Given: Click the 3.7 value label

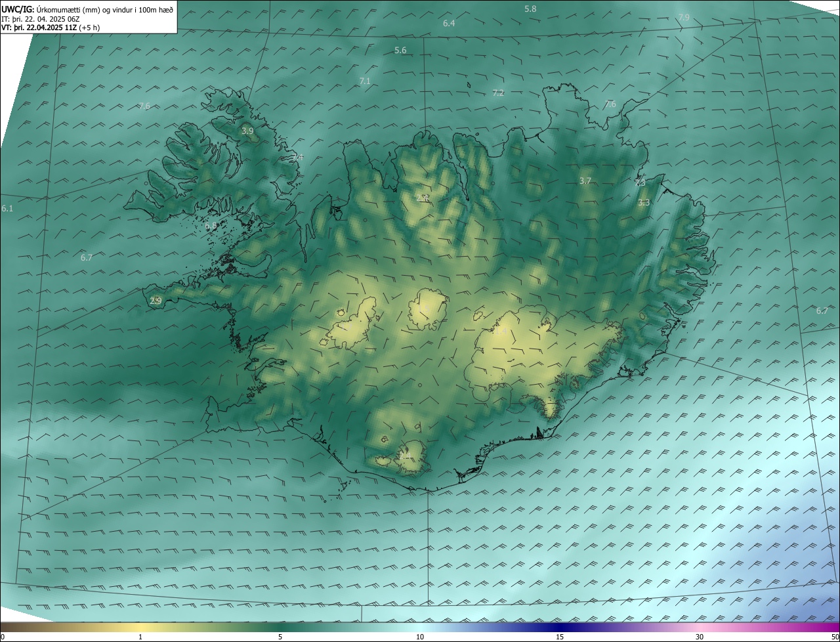Looking at the screenshot, I should pos(585,181).
